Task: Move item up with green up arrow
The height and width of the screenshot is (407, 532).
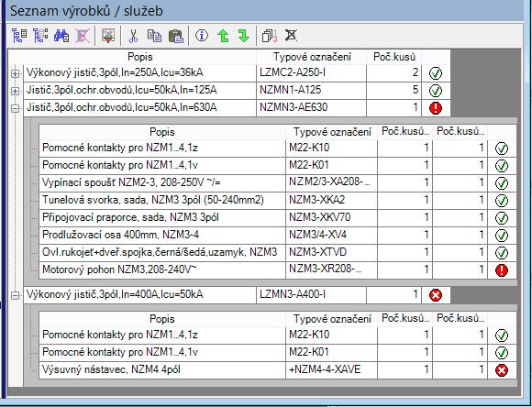Action: pyautogui.click(x=223, y=35)
